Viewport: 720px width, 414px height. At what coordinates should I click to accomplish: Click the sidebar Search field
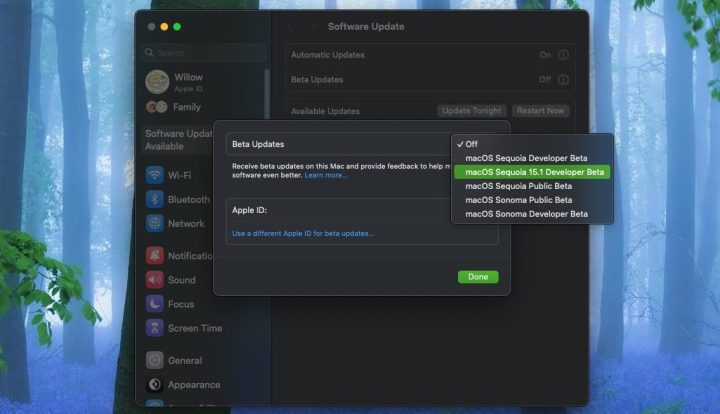pos(205,52)
